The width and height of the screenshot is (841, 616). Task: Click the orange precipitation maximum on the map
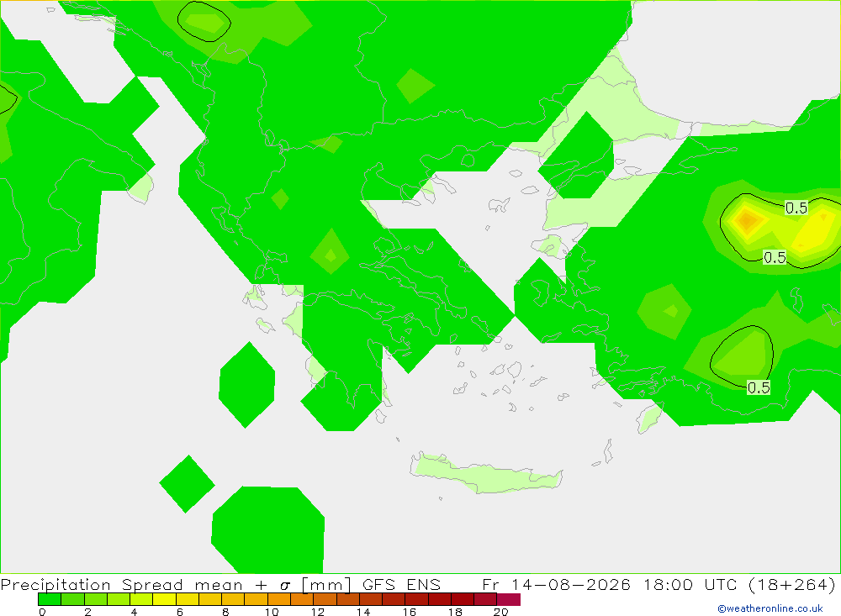click(x=747, y=220)
